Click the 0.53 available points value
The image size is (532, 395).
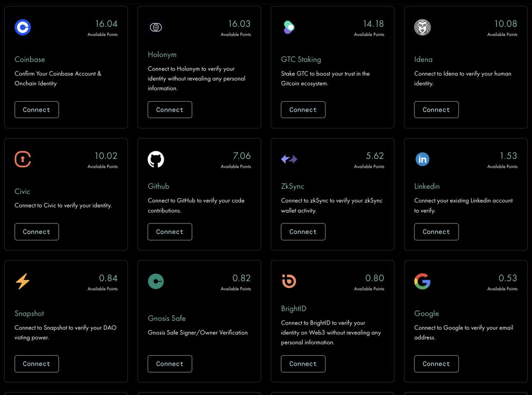[x=508, y=278]
